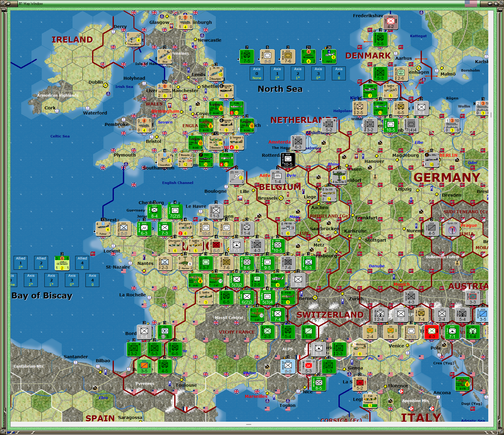Select gray 6-4 infantry counter at Bordeaux
The height and width of the screenshot is (435, 504).
coord(144,332)
